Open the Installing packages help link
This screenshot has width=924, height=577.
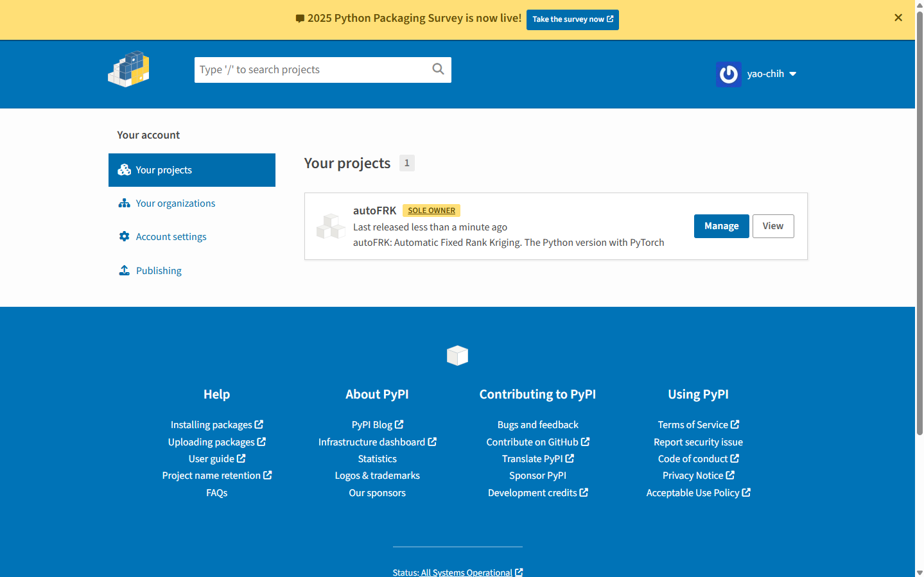point(217,425)
